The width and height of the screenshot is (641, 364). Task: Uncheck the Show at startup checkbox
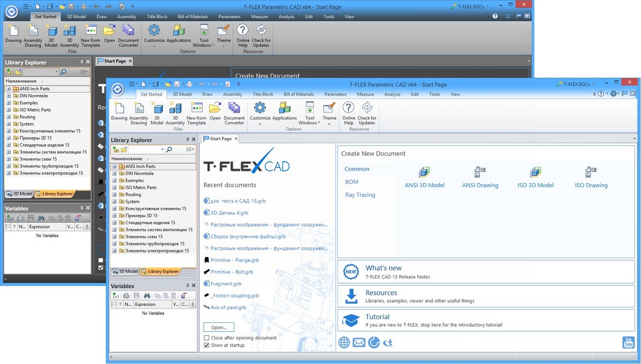206,345
